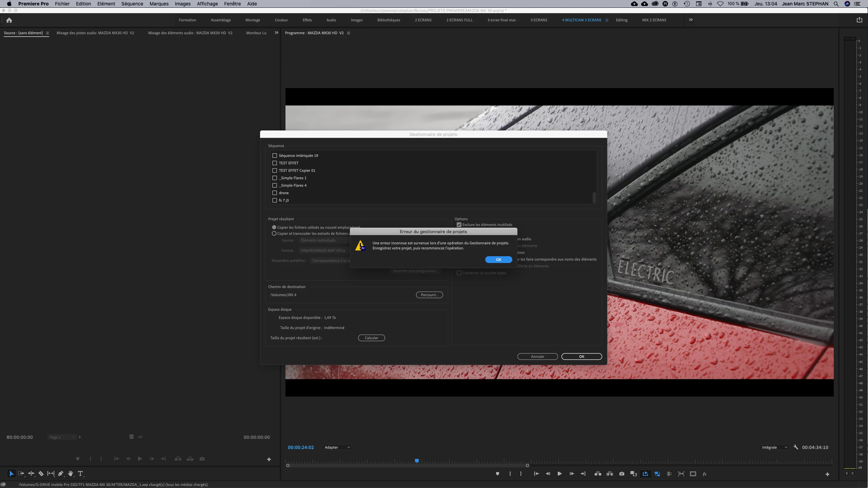Toggle 'Exclure les éléments inutilisés' checkbox

[459, 225]
